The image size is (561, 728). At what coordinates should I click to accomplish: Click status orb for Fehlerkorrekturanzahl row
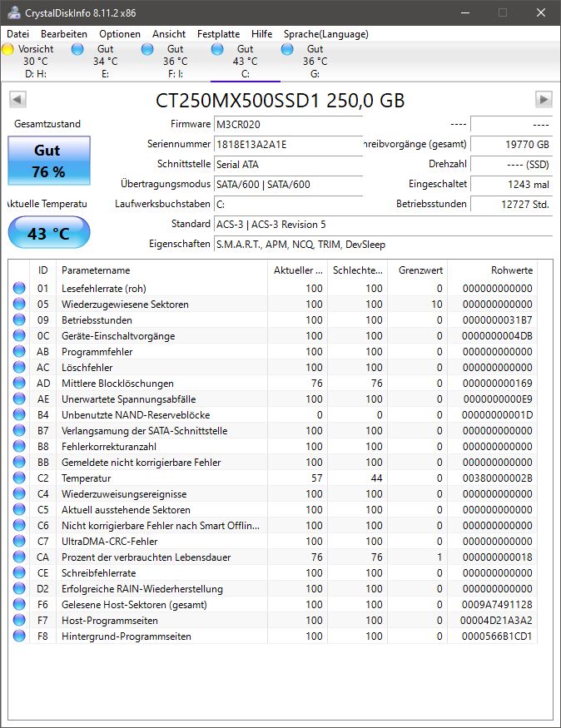19,446
